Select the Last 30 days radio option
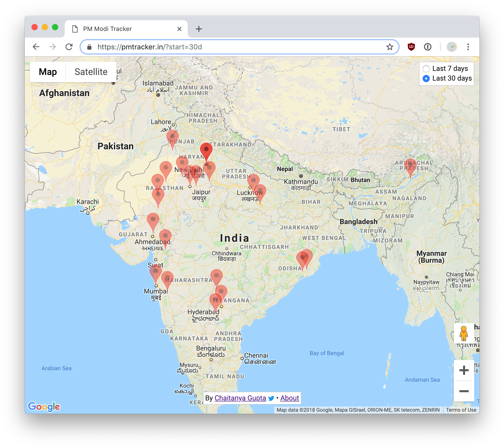 click(426, 78)
